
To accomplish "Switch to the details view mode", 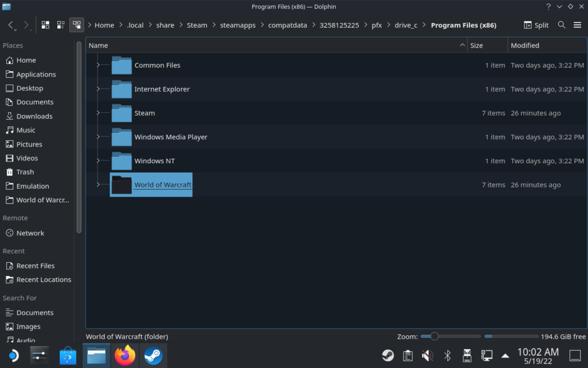I will (x=77, y=25).
